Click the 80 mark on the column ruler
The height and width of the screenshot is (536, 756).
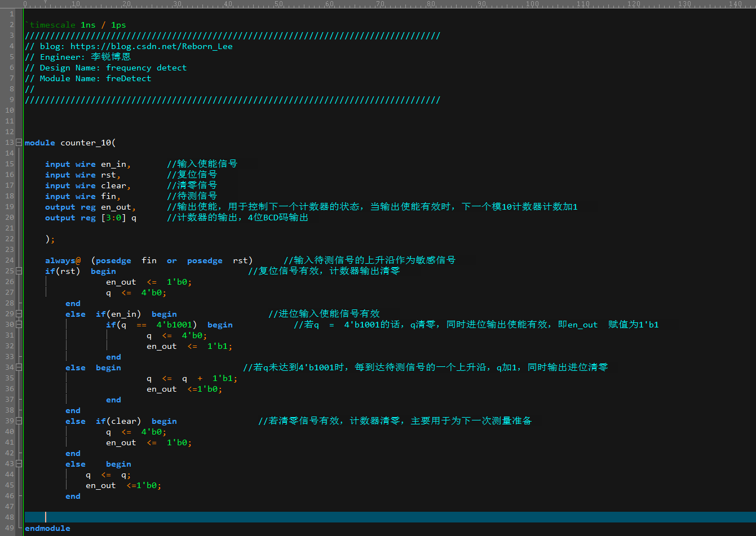click(431, 4)
